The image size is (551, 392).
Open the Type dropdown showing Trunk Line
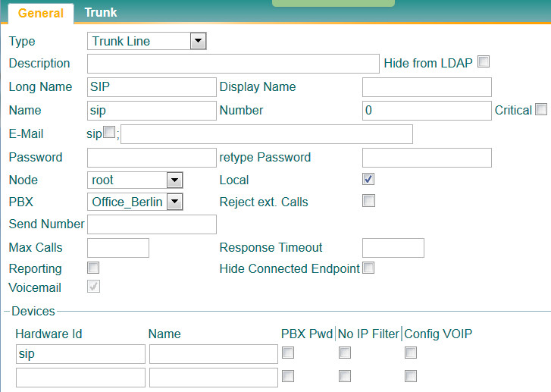coord(147,41)
